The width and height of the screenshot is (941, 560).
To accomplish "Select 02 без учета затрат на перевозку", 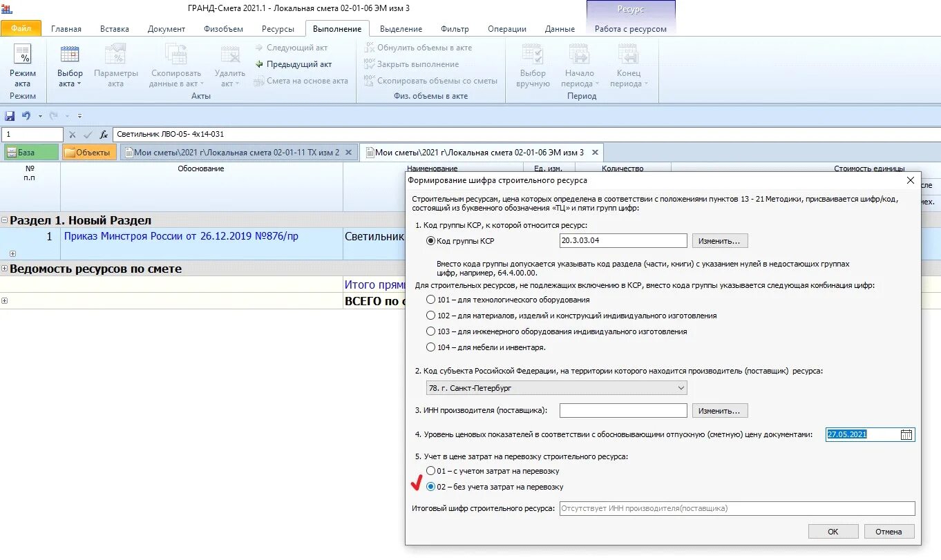I will (x=431, y=487).
